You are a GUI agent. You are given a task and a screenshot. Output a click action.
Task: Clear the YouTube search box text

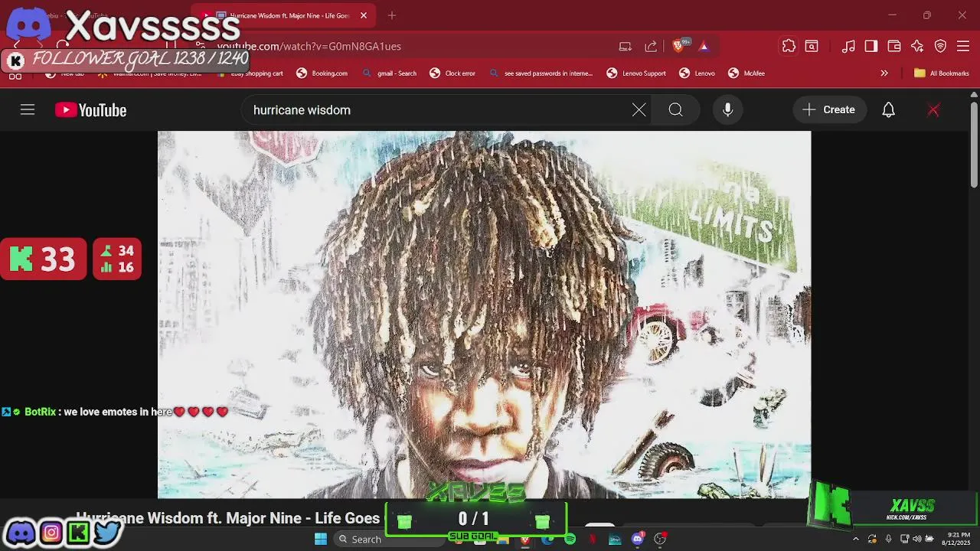click(639, 110)
